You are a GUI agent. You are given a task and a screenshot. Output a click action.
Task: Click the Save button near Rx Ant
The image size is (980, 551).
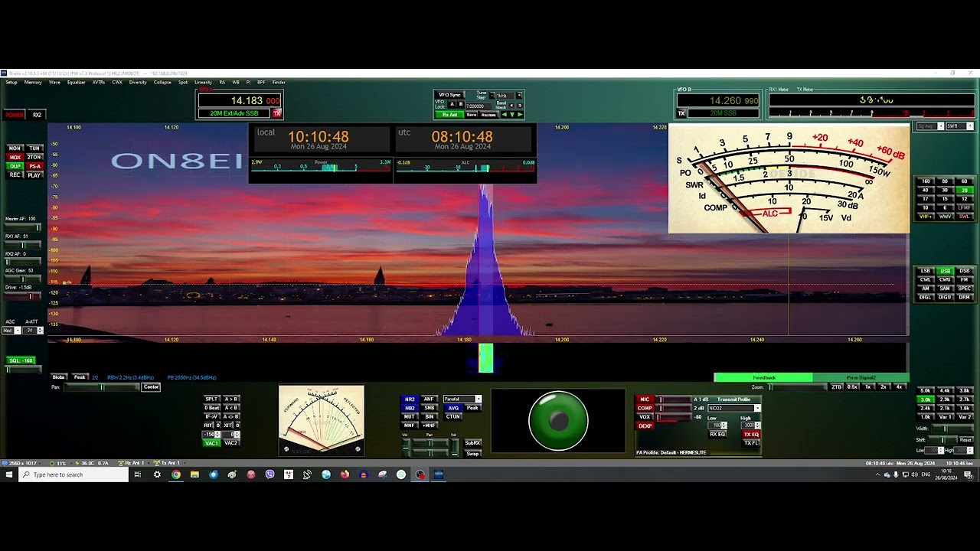click(472, 115)
